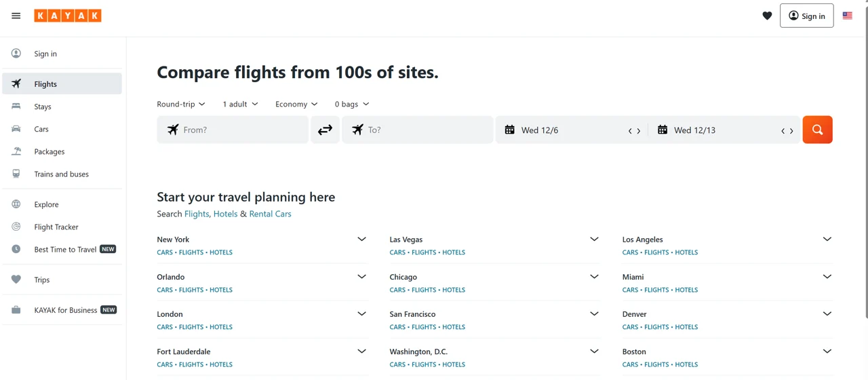Viewport: 868px width, 380px height.
Task: Expand the Boston destination row
Action: pyautogui.click(x=827, y=351)
